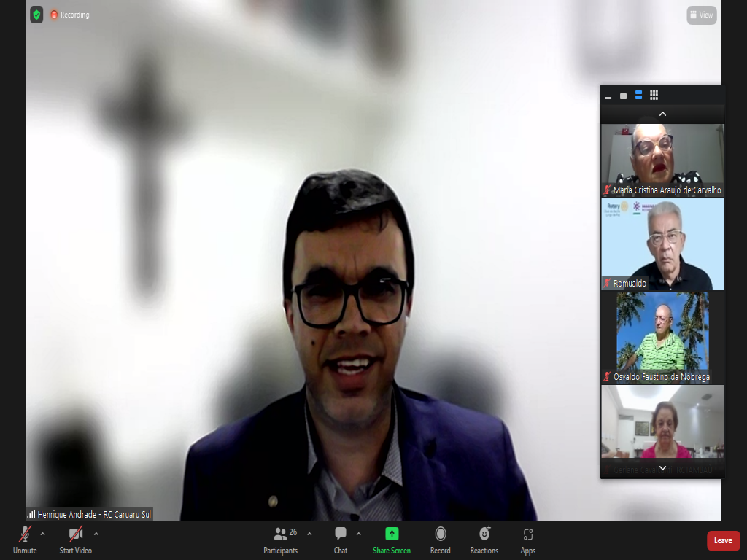The height and width of the screenshot is (560, 747).
Task: Expand the arrow beside Participants
Action: pos(309,534)
